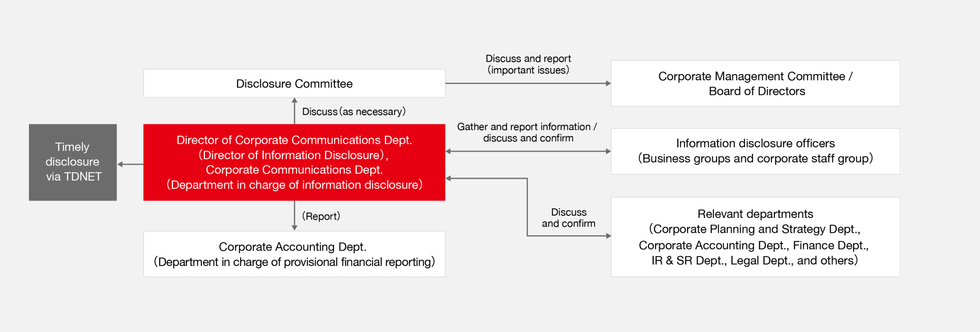Click the "Discuss (as necessary)" label
The image size is (980, 332).
pyautogui.click(x=353, y=112)
